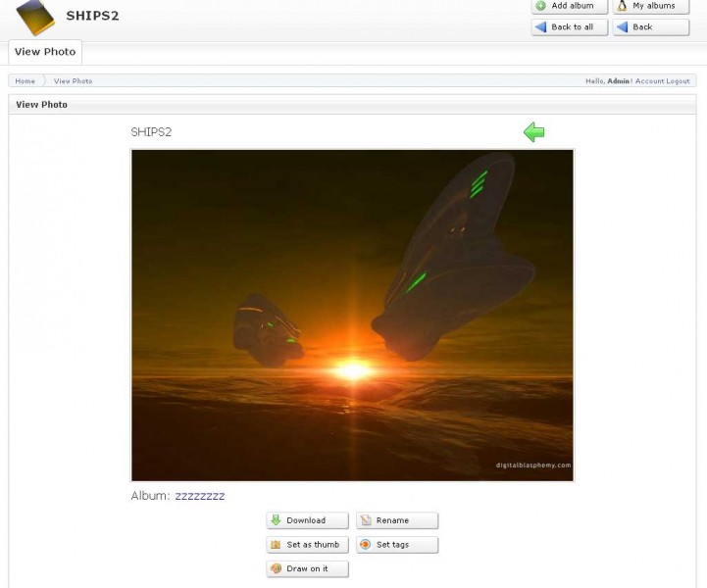The height and width of the screenshot is (588, 707).
Task: Click the Set tags button
Action: pyautogui.click(x=397, y=545)
